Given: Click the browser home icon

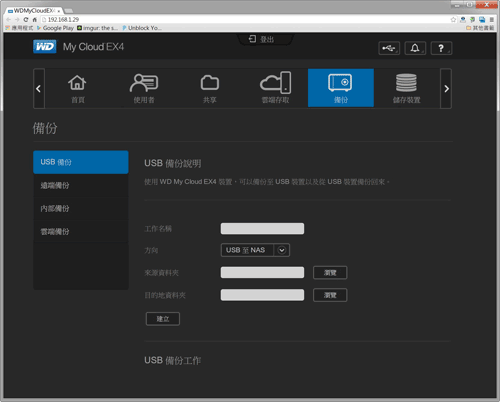Looking at the screenshot, I should coord(34,20).
